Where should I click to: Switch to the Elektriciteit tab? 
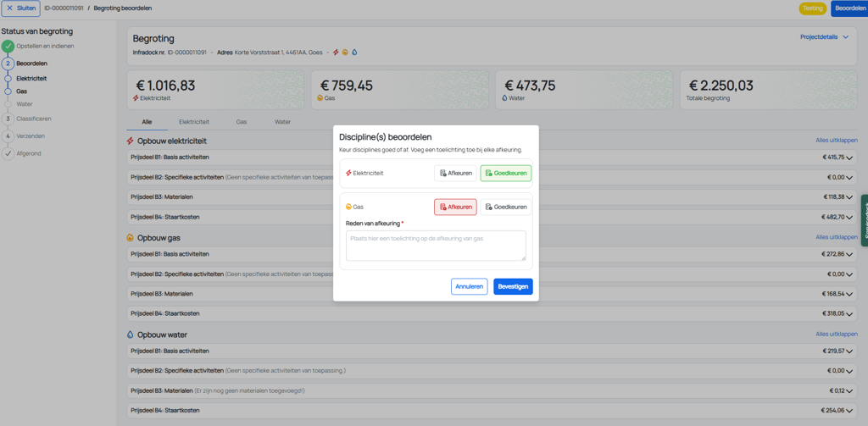point(194,122)
